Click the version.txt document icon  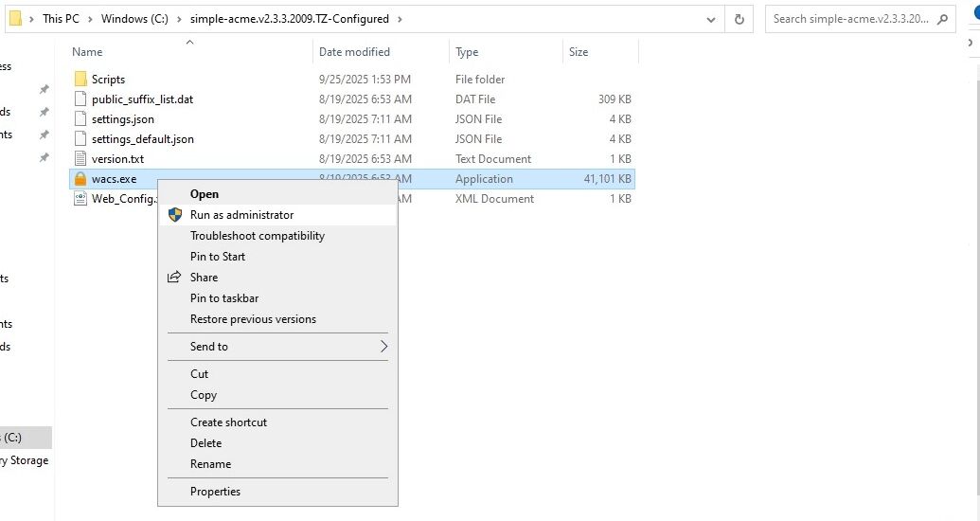(80, 159)
